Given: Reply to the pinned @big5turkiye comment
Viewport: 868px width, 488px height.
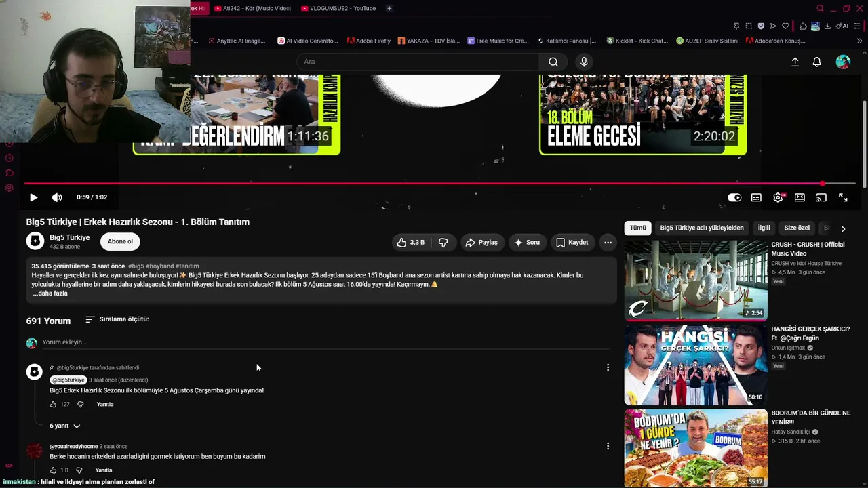Looking at the screenshot, I should click(105, 404).
